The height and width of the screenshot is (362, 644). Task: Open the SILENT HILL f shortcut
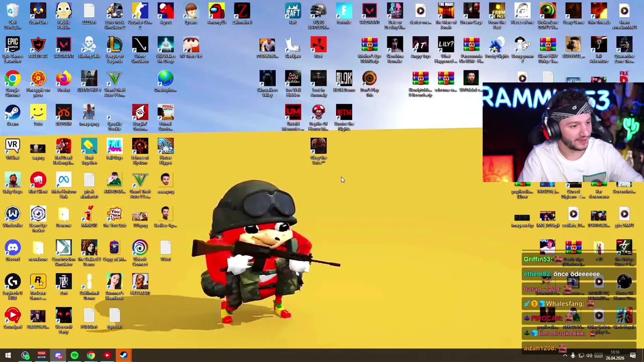click(x=89, y=81)
